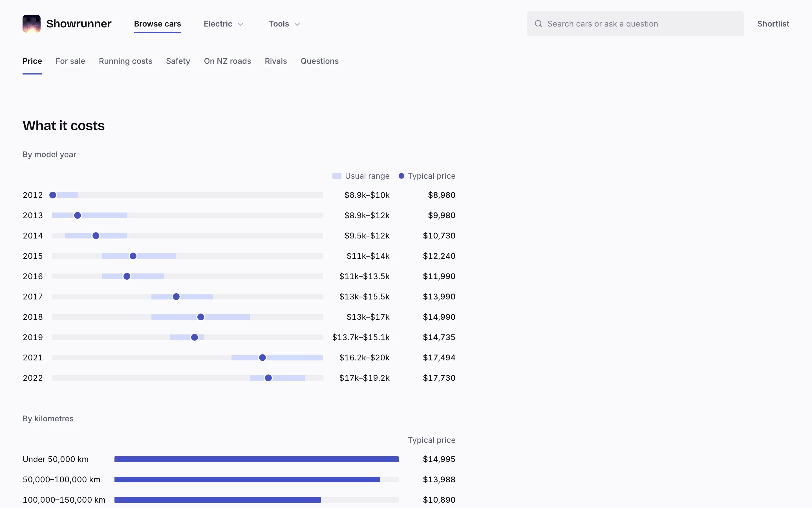Open the Browse cars nav item
This screenshot has width=812, height=508.
pos(157,24)
